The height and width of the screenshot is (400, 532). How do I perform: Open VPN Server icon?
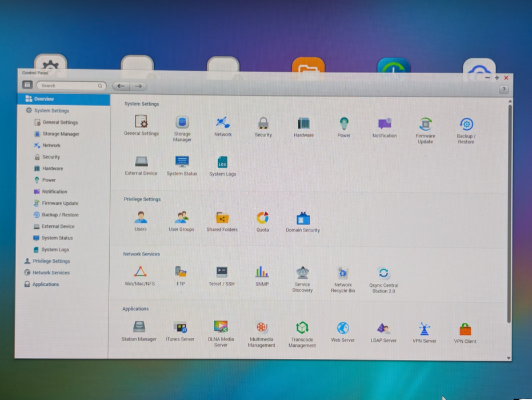(425, 329)
